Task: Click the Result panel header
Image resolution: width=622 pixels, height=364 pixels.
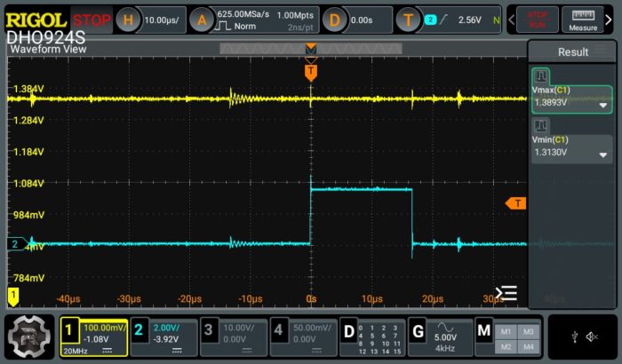Action: pos(572,51)
